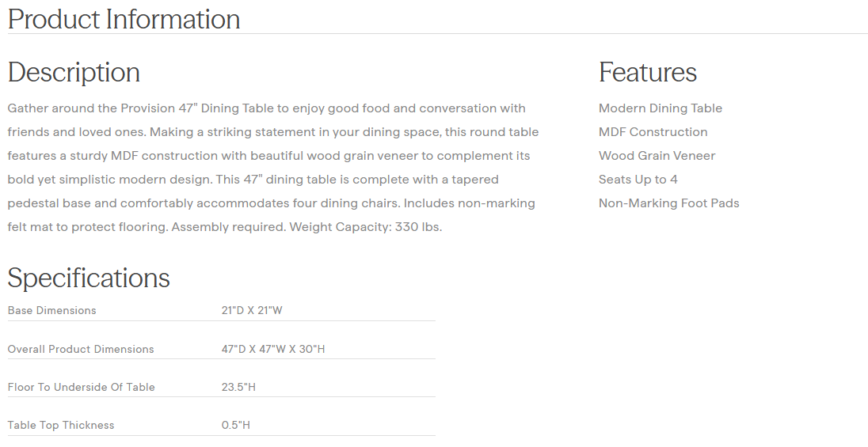Click the Product Information heading
The height and width of the screenshot is (447, 868).
tap(124, 19)
